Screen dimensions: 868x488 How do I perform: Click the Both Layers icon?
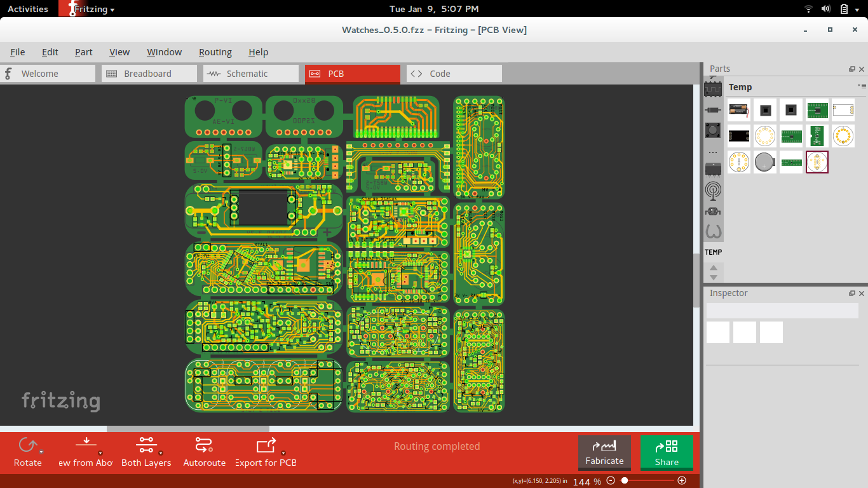(146, 445)
